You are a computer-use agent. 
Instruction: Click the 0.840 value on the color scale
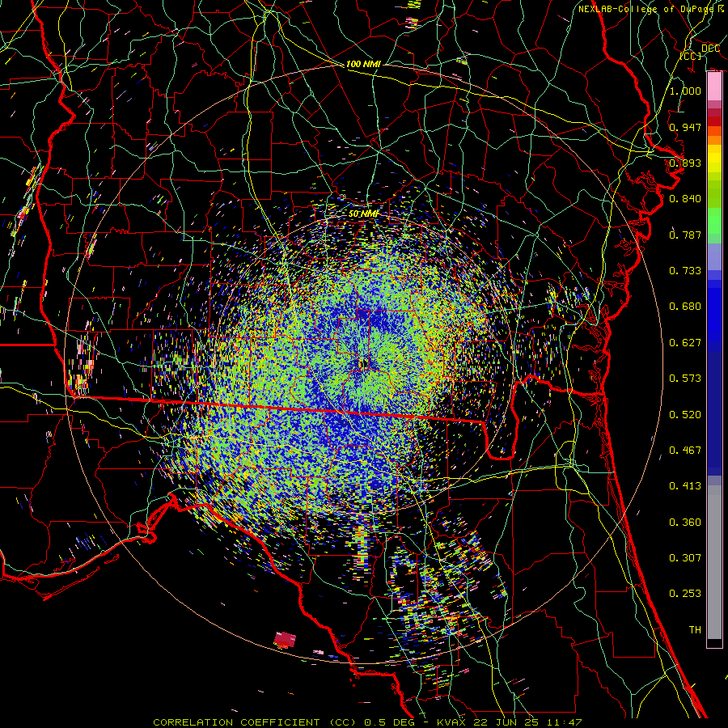pyautogui.click(x=685, y=199)
